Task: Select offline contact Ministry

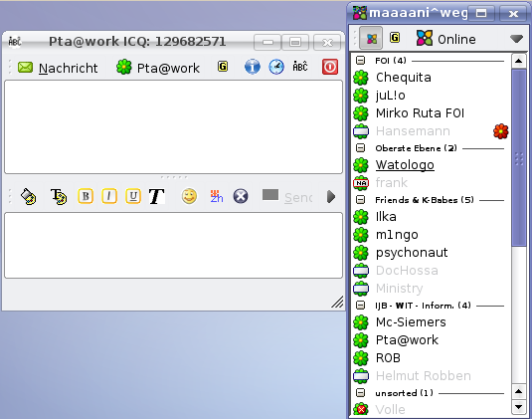Action: click(400, 289)
